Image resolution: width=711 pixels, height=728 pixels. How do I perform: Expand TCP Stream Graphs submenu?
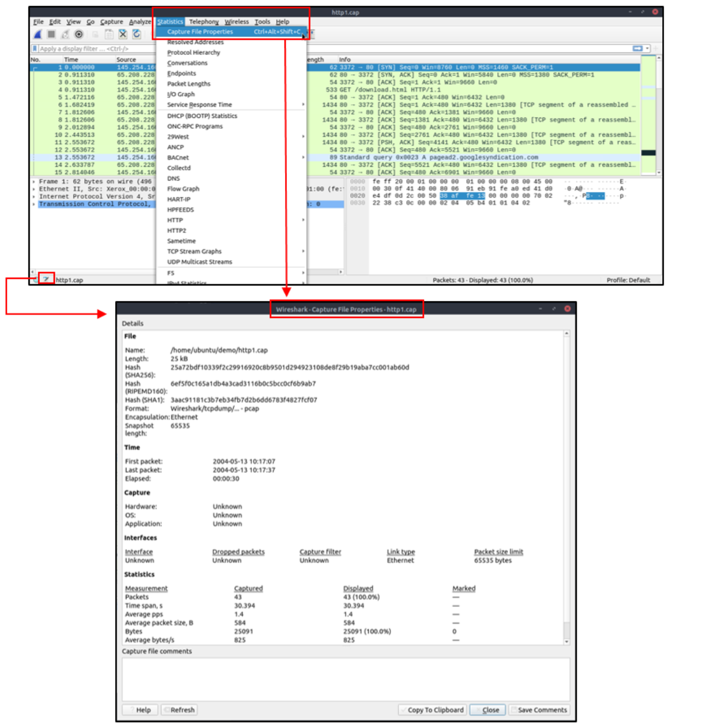coord(231,251)
